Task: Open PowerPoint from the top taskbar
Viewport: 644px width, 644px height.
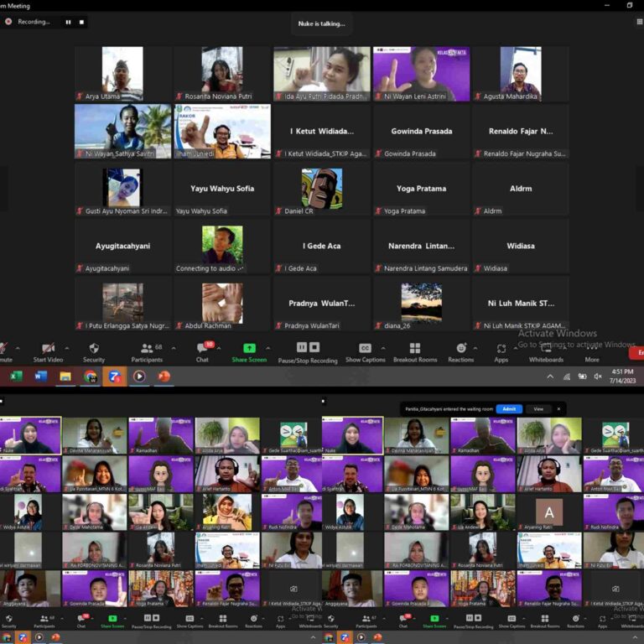Action: point(164,377)
